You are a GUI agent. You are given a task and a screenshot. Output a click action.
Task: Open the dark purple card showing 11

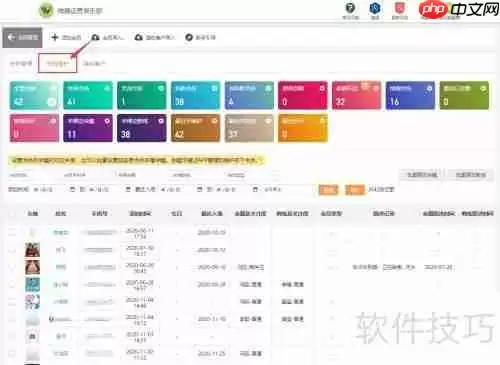coord(88,128)
